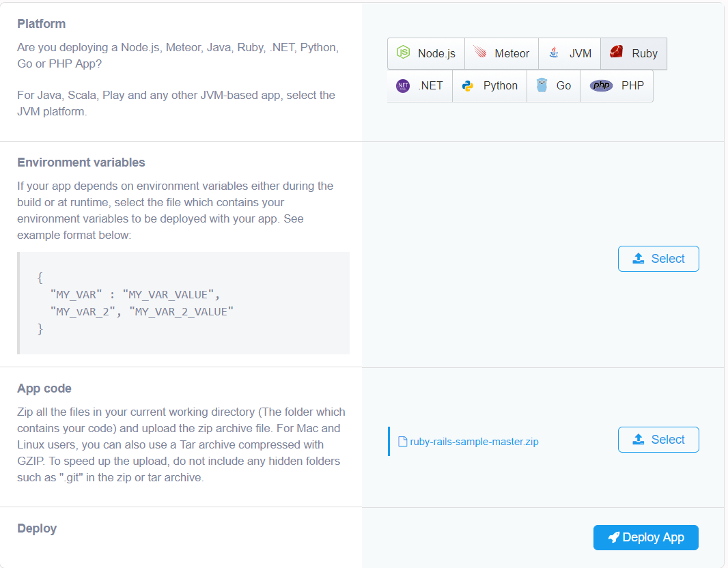
Task: Click file icon beside ruby-rails-sample-master.zip
Action: tap(402, 441)
